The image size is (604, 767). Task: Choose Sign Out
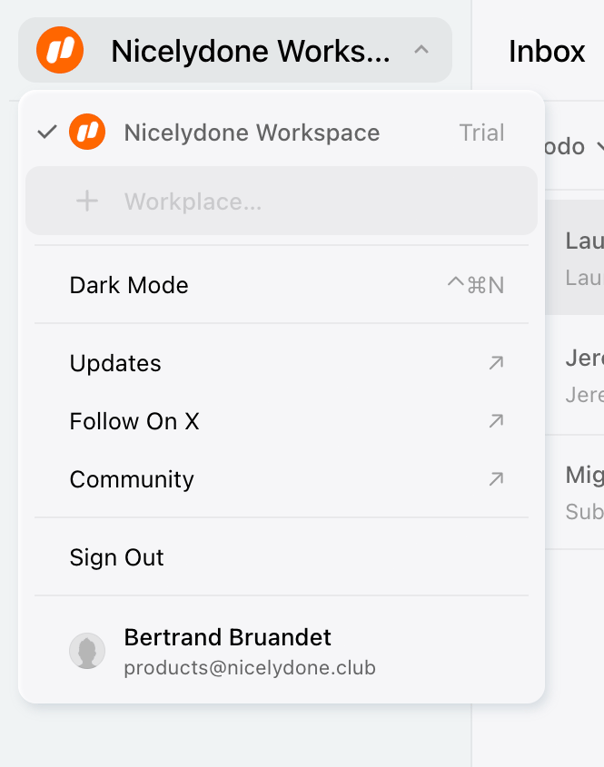281,557
